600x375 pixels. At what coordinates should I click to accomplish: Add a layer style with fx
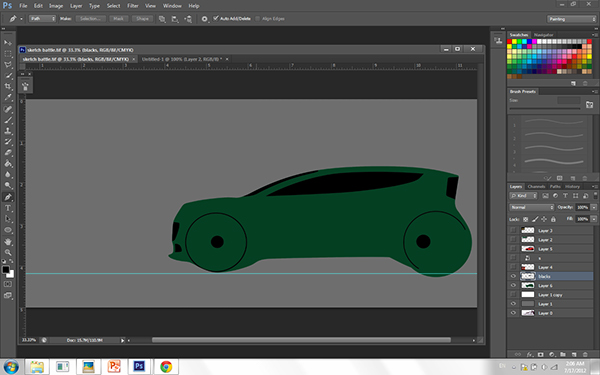point(530,354)
